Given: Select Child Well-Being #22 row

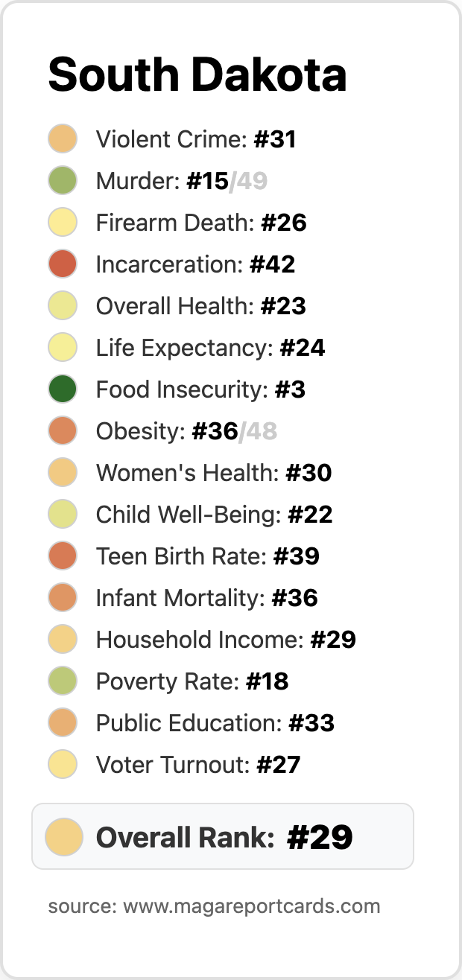Looking at the screenshot, I should (x=191, y=515).
